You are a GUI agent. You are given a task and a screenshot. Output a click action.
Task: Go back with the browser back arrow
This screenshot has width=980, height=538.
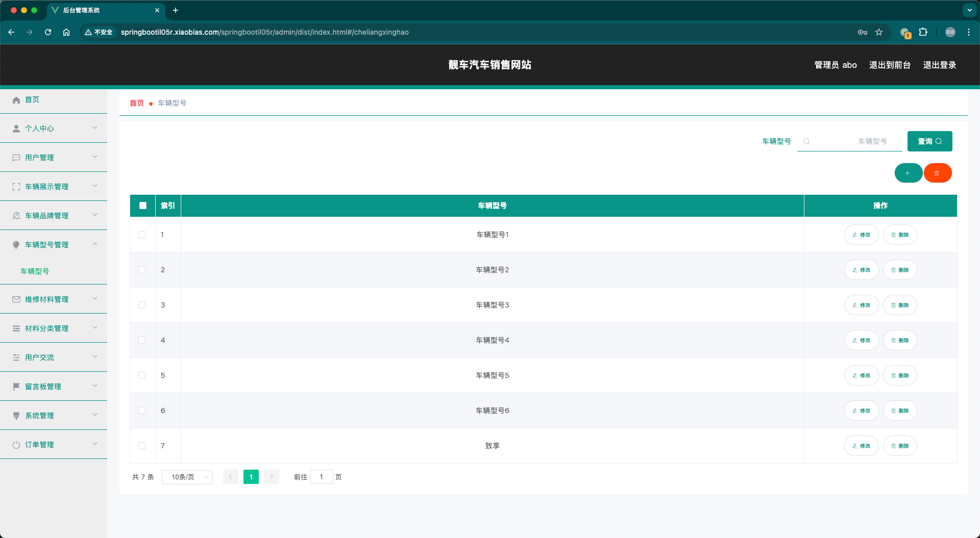click(11, 32)
